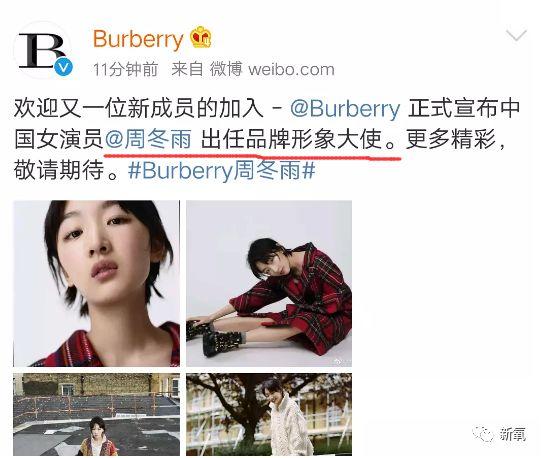
Task: Click the blue verified V badge
Action: [63, 67]
